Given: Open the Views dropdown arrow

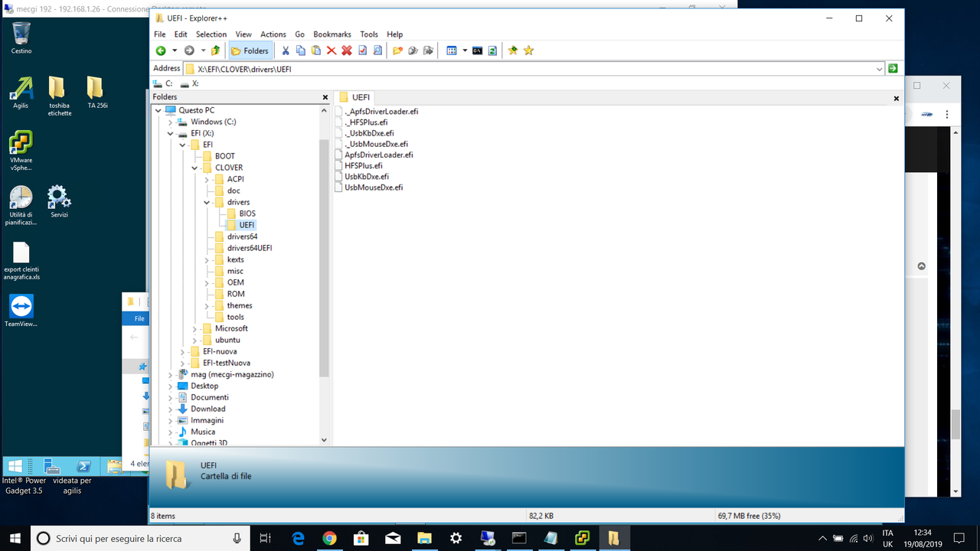Looking at the screenshot, I should point(465,51).
